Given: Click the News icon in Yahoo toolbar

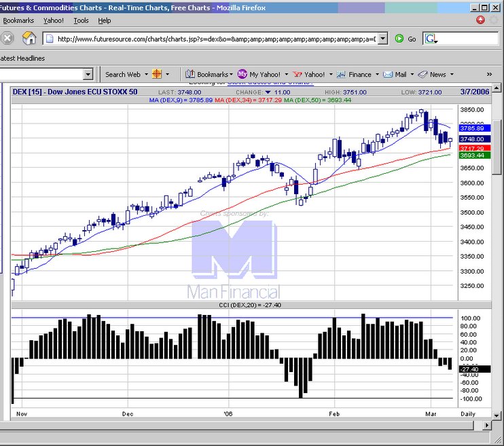Looking at the screenshot, I should [422, 75].
